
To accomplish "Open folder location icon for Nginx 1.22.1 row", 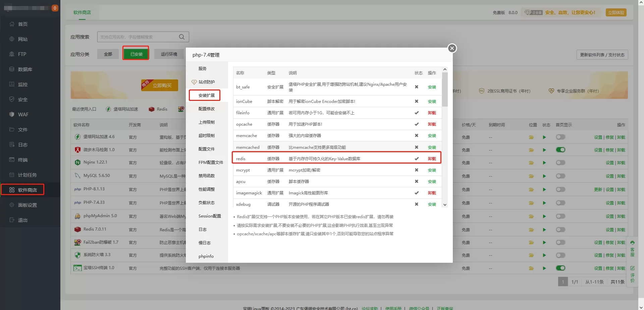I will (x=531, y=163).
